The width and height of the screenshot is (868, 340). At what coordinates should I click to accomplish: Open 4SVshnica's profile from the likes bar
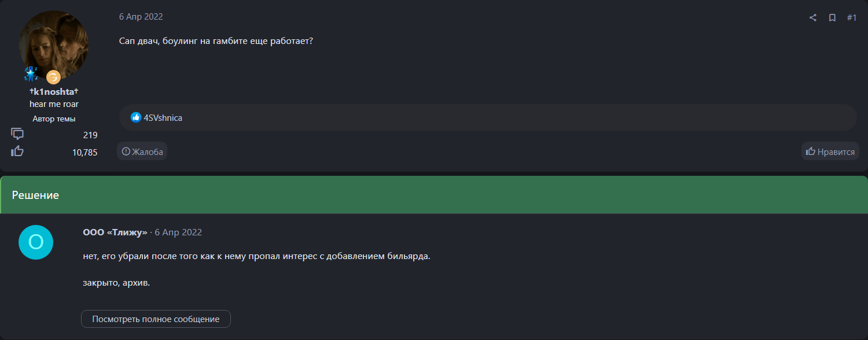[x=163, y=118]
